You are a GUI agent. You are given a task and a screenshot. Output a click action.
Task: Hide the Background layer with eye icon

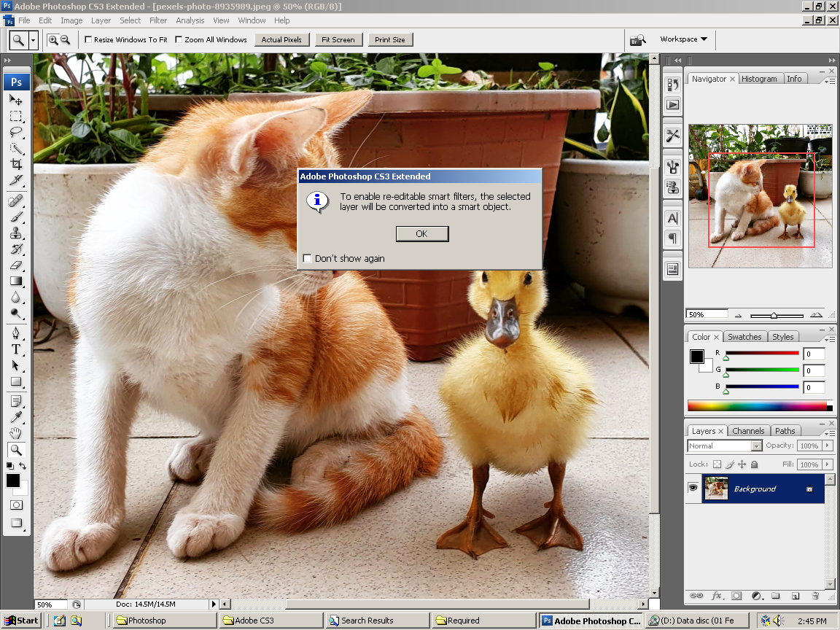(x=693, y=488)
